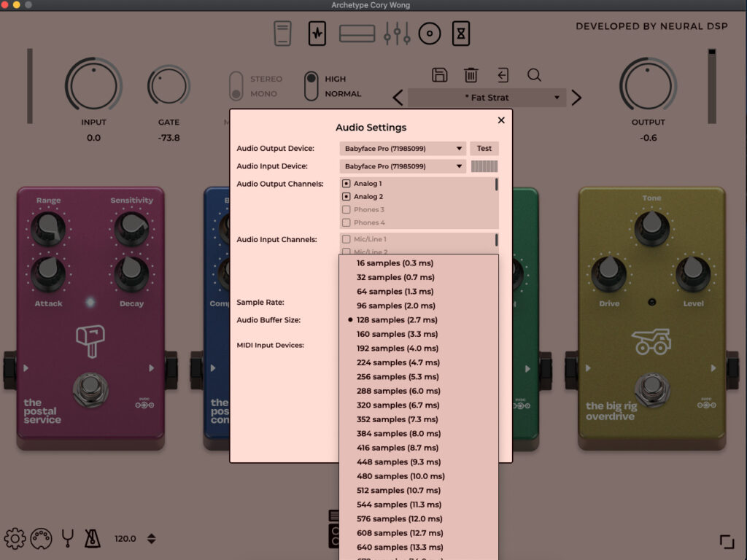Open the equalizer sliders section icon
The width and height of the screenshot is (747, 560).
(x=397, y=34)
